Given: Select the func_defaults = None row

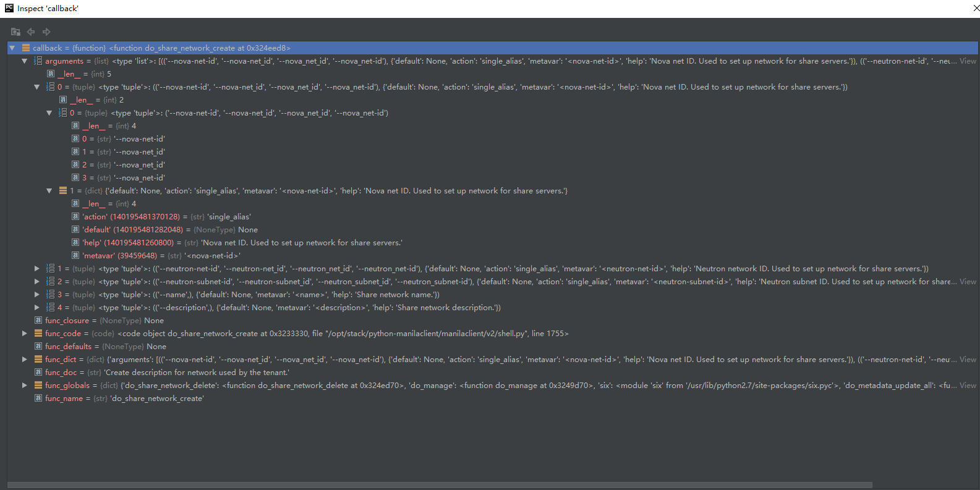Looking at the screenshot, I should [x=493, y=346].
